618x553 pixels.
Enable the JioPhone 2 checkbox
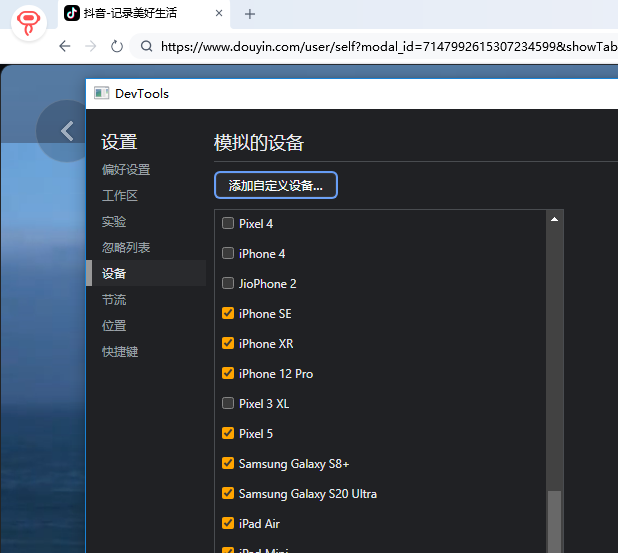point(228,283)
